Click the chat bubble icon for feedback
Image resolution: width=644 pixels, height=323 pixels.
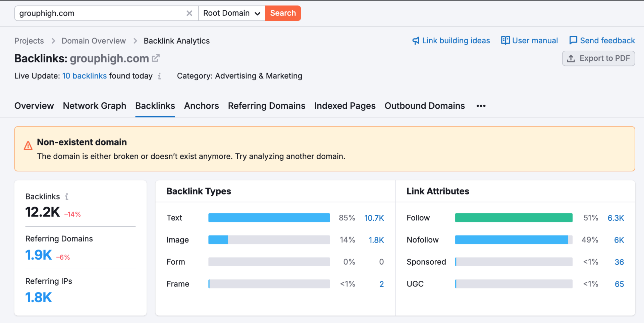click(x=573, y=41)
